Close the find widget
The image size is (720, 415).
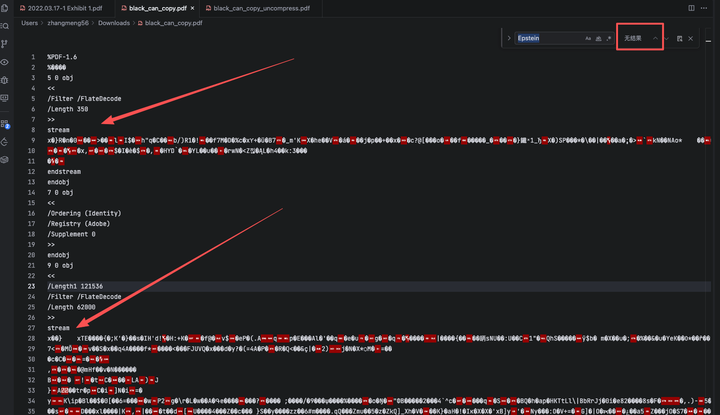click(691, 38)
